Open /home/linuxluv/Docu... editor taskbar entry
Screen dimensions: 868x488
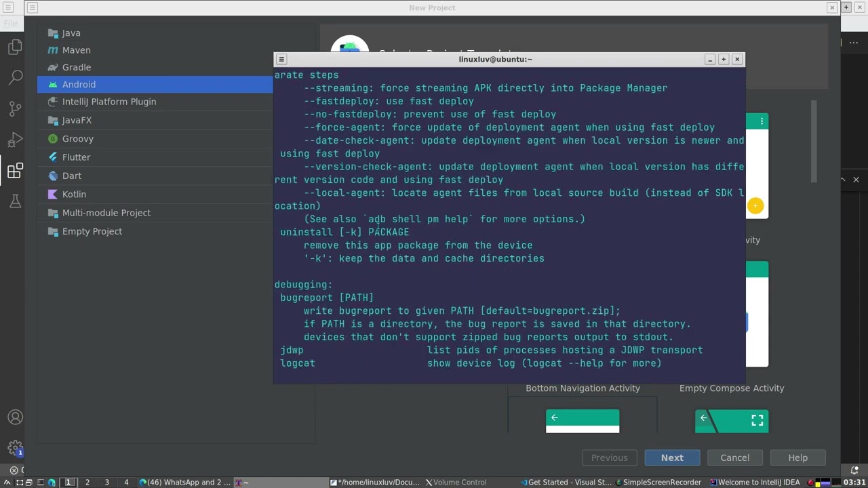(375, 482)
